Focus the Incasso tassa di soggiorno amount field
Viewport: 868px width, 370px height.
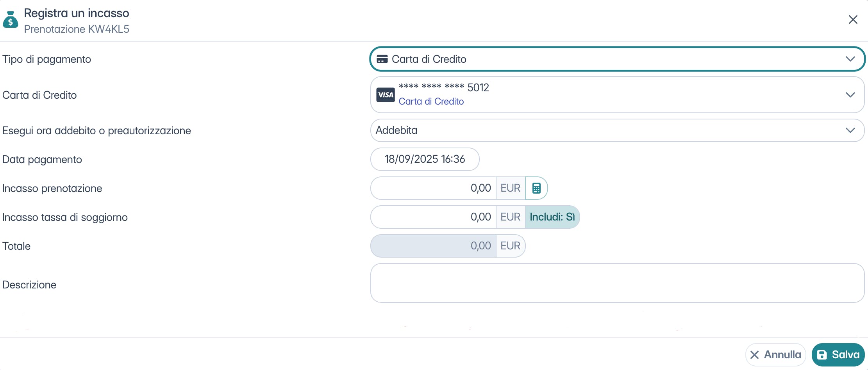tap(434, 217)
